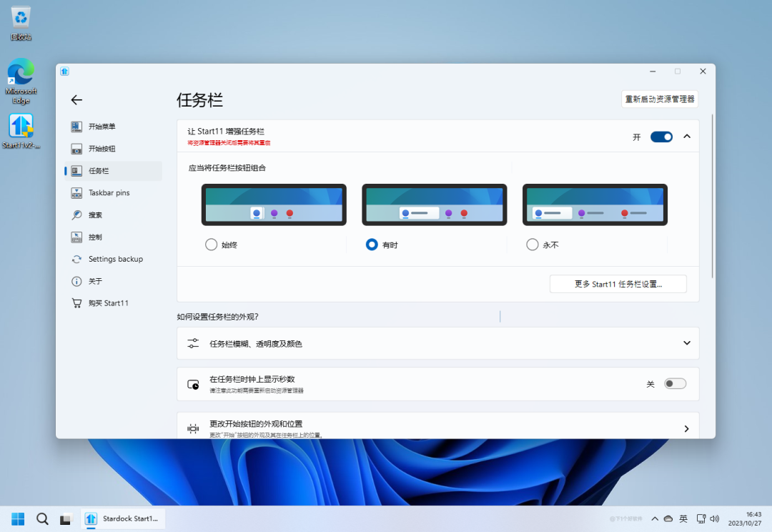
Task: Click the sliders icon beside 任务栏模糊、透明度及颜色
Action: tap(193, 343)
